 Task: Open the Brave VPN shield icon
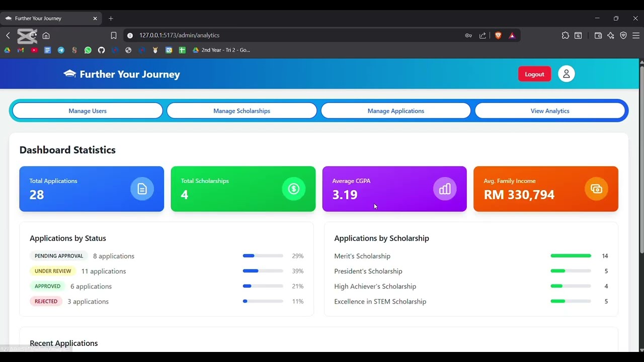click(623, 35)
